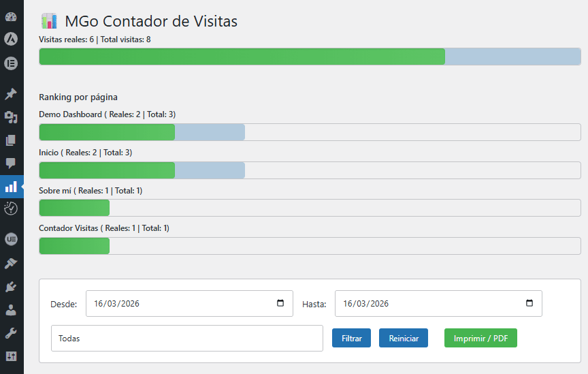
Task: Click the Reiniciar button
Action: tap(403, 338)
